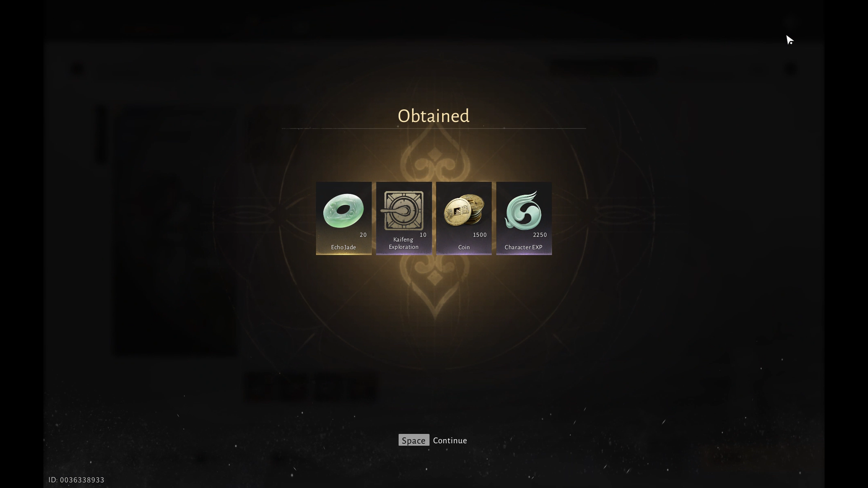Viewport: 868px width, 488px height.
Task: Click the 1500 amount on Coin card
Action: click(x=480, y=235)
